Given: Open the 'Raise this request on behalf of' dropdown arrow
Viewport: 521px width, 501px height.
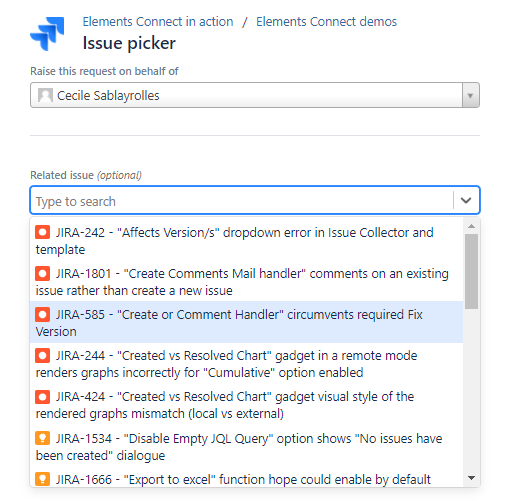Looking at the screenshot, I should tap(470, 95).
